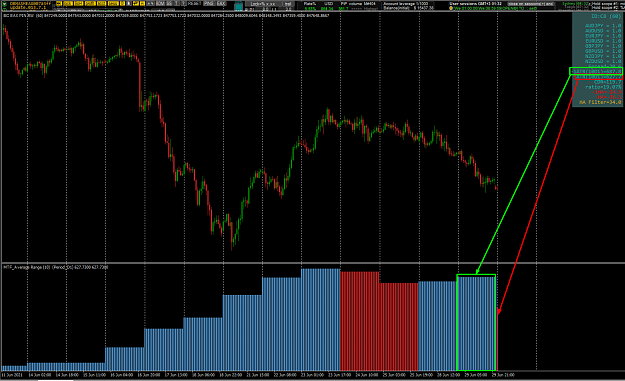Click the teal square icon in the top toolbar
This screenshot has width=625, height=381.
(238, 6)
